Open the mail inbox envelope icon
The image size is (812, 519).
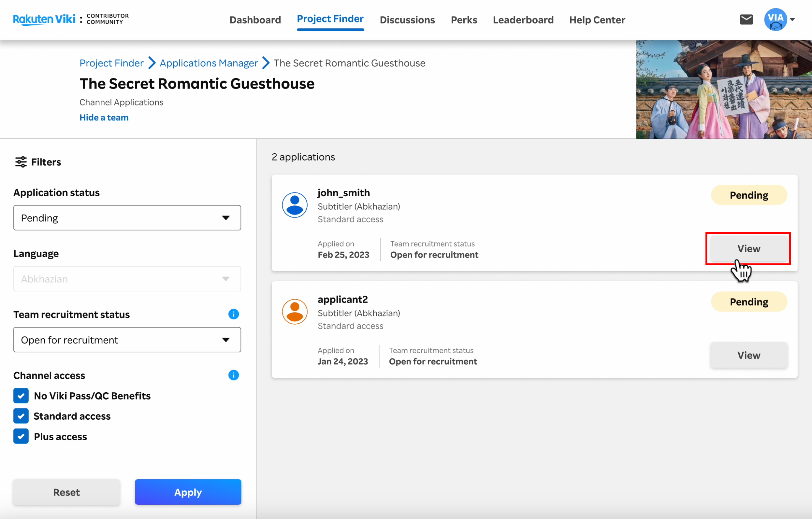coord(746,20)
